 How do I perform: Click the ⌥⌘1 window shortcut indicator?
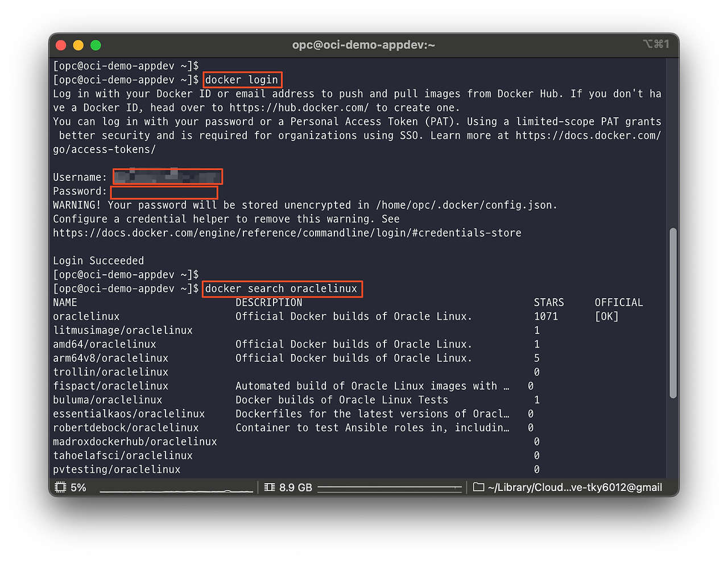tap(656, 44)
